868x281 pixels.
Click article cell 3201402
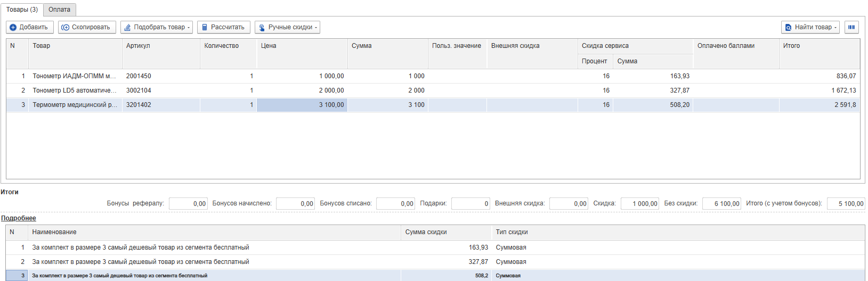point(161,105)
